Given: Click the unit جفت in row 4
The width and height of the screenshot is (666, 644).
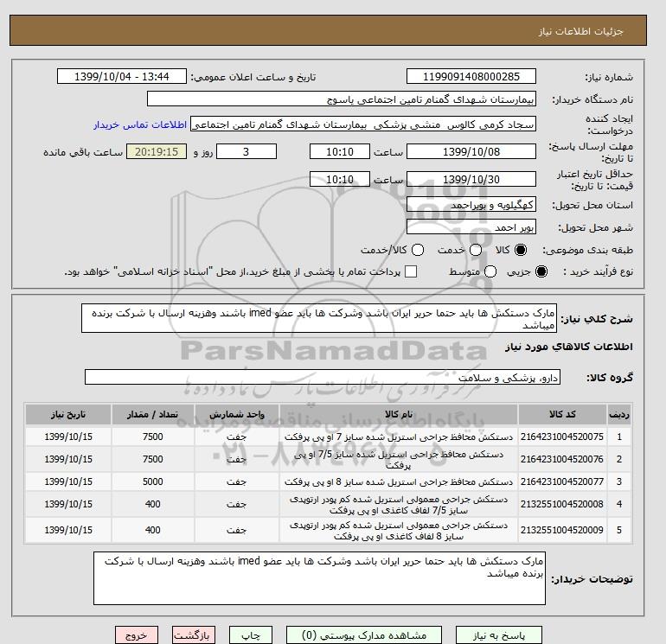Looking at the screenshot, I should (x=237, y=504).
